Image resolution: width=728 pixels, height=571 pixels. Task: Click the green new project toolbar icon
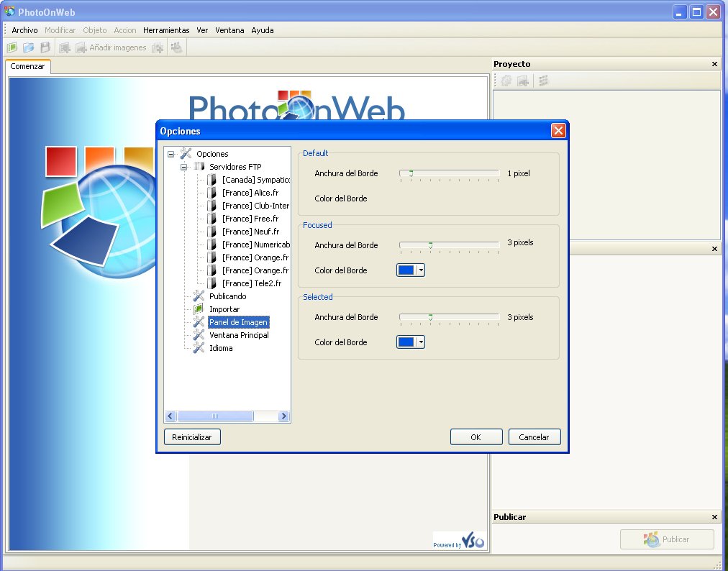[12, 47]
